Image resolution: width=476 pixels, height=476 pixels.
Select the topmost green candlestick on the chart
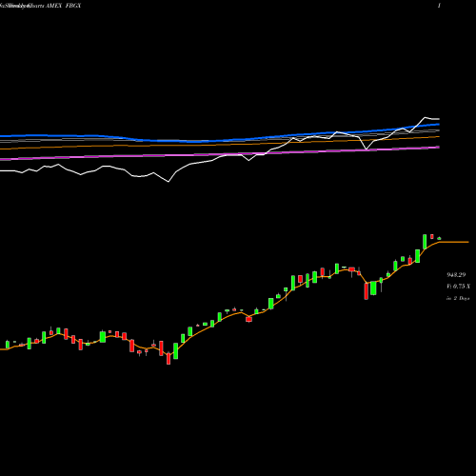coord(425,242)
